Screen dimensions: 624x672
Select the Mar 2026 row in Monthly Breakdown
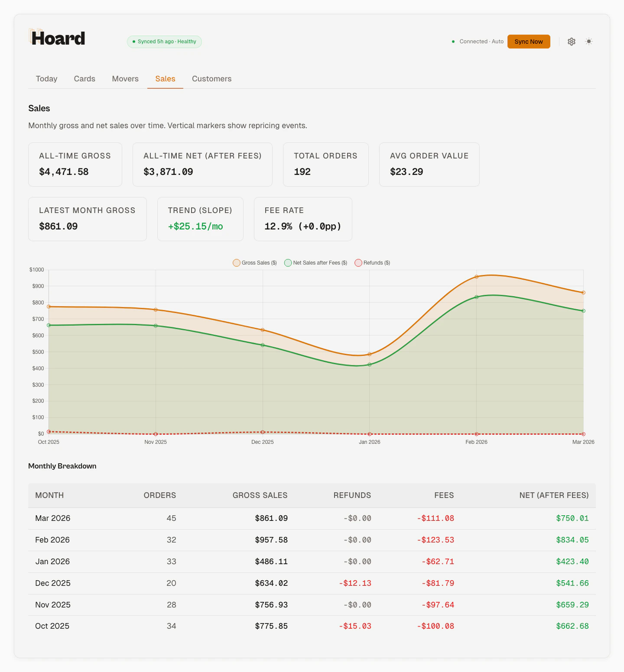(x=312, y=518)
